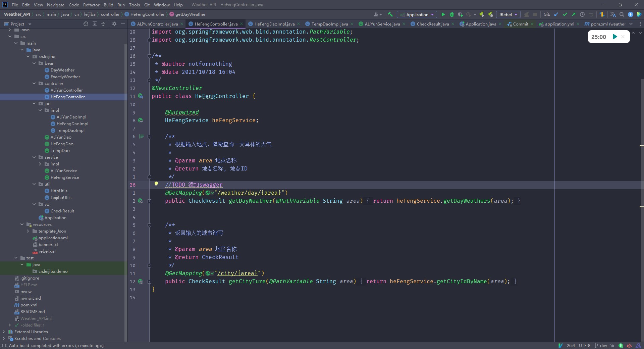Locate opened file in Project tree

(86, 24)
